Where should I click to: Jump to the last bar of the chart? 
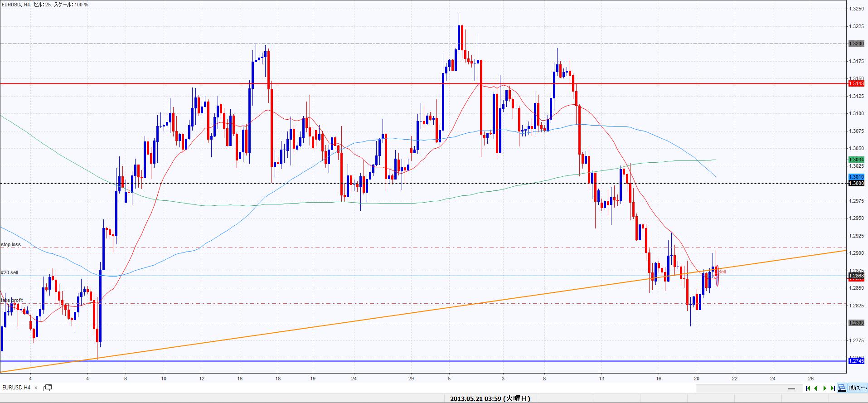(833, 388)
